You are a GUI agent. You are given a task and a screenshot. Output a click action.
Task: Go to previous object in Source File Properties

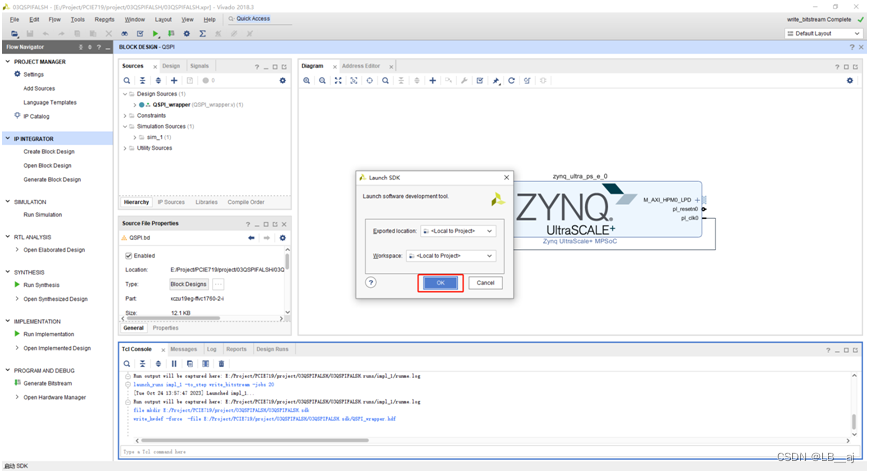coord(251,238)
